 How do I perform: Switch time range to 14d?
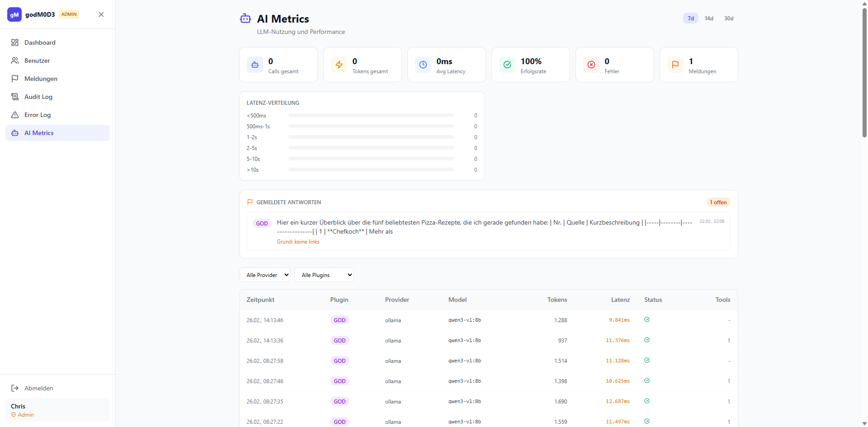[709, 19]
